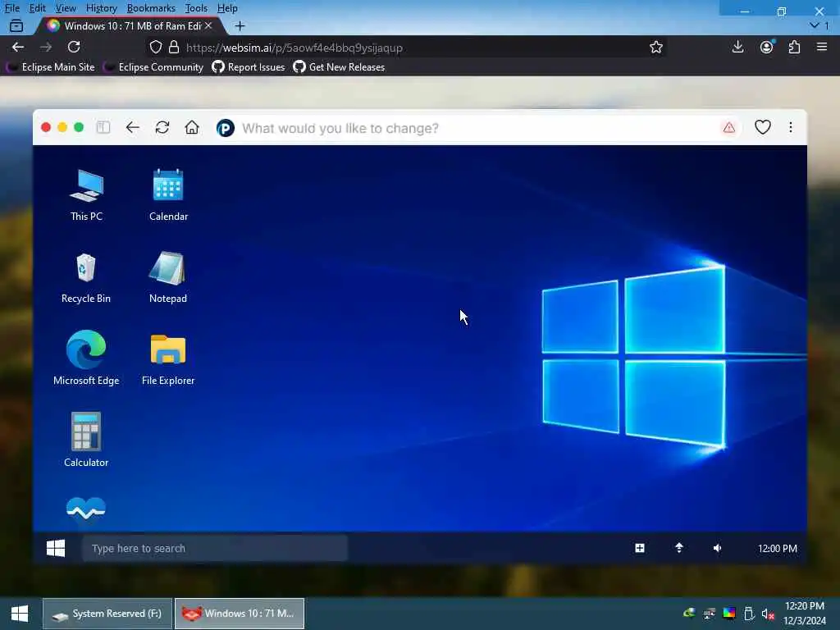Click the site padlock icon
840x630 pixels.
click(x=174, y=47)
